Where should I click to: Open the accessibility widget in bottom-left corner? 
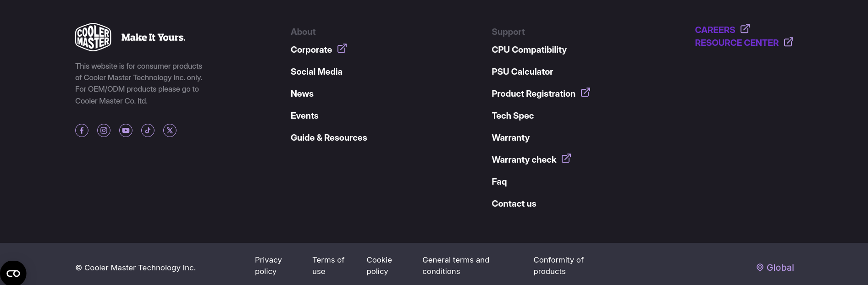pyautogui.click(x=13, y=273)
